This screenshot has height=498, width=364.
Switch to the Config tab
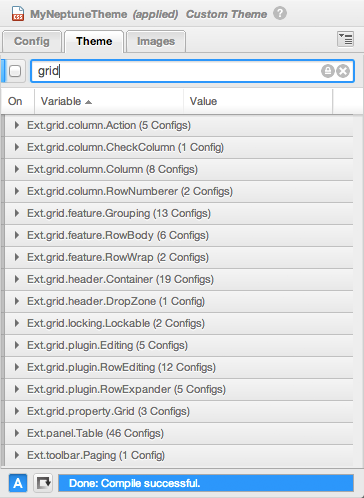[x=32, y=41]
